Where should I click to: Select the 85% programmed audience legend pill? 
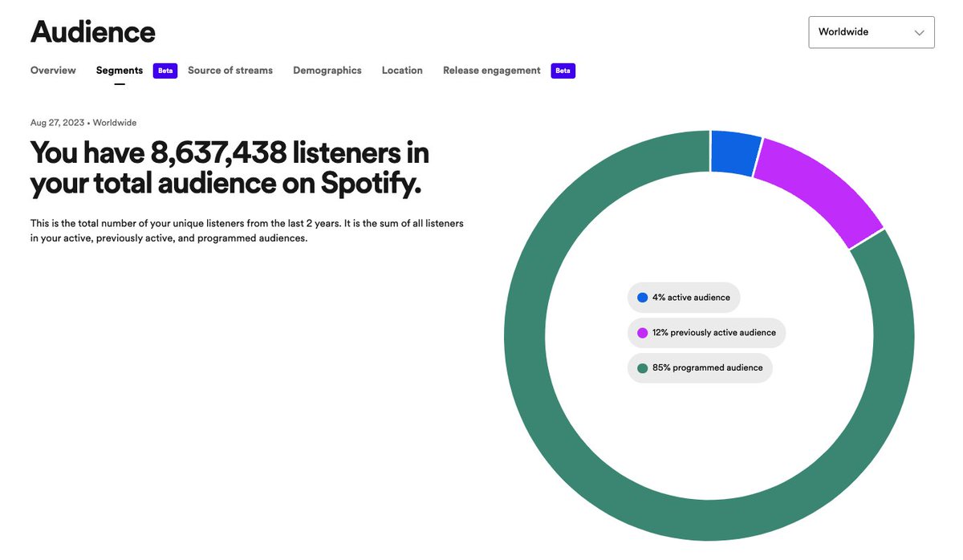[700, 368]
